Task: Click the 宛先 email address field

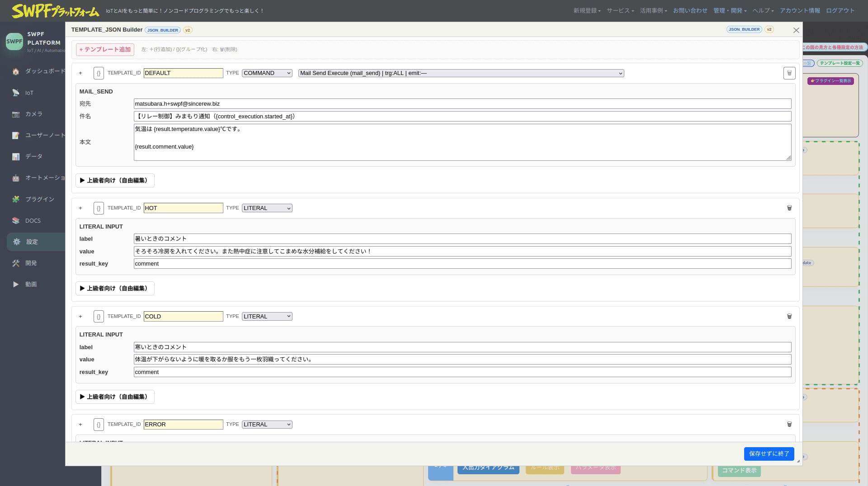Action: coord(462,104)
